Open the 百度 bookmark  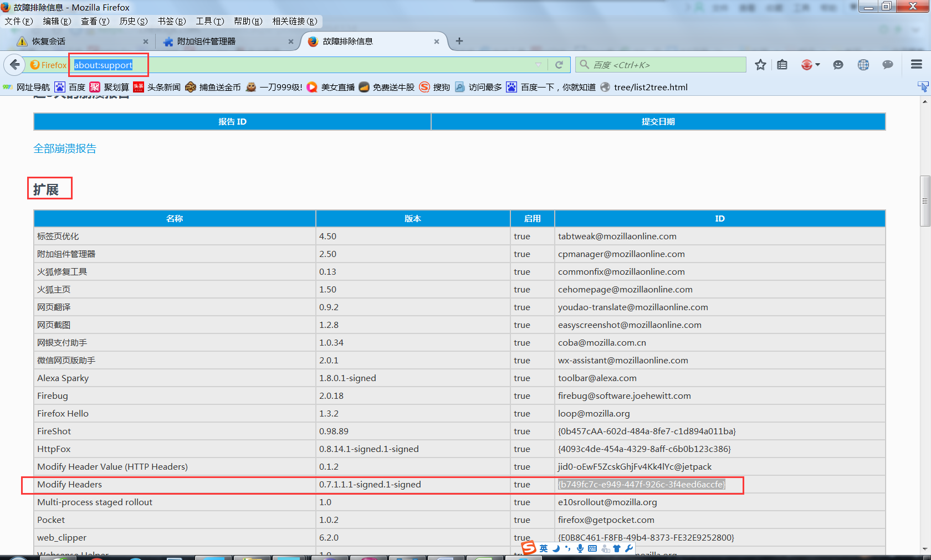tap(70, 87)
